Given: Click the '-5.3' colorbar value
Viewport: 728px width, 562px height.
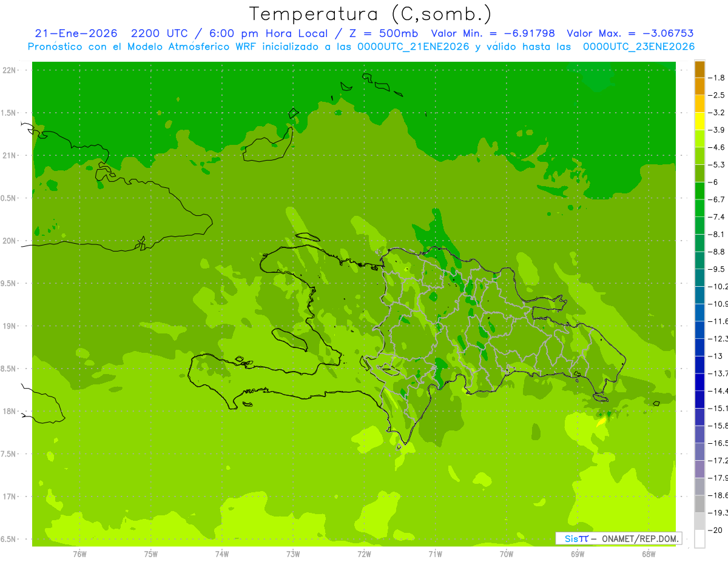Looking at the screenshot, I should point(716,164).
